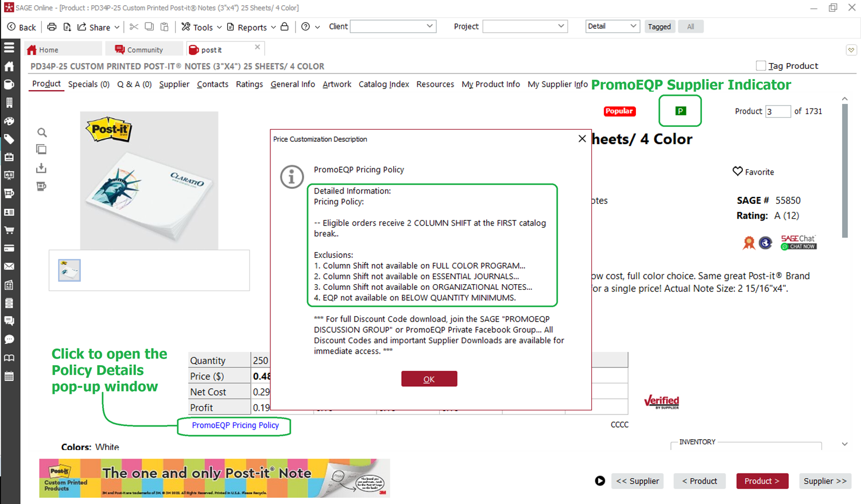Expand the Reports menu
The width and height of the screenshot is (861, 504).
(251, 27)
